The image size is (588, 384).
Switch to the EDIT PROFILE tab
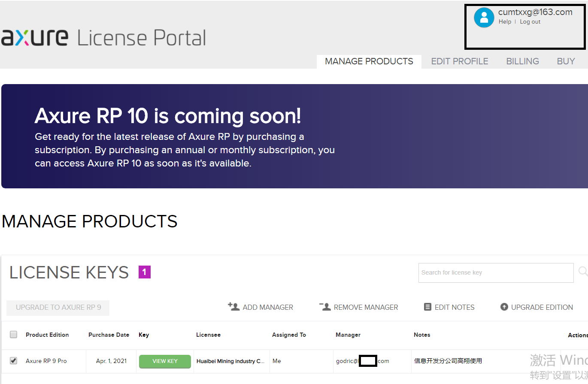459,61
